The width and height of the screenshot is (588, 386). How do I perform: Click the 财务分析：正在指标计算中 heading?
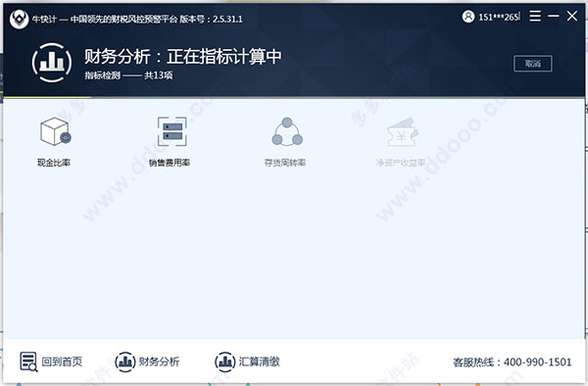pyautogui.click(x=183, y=57)
